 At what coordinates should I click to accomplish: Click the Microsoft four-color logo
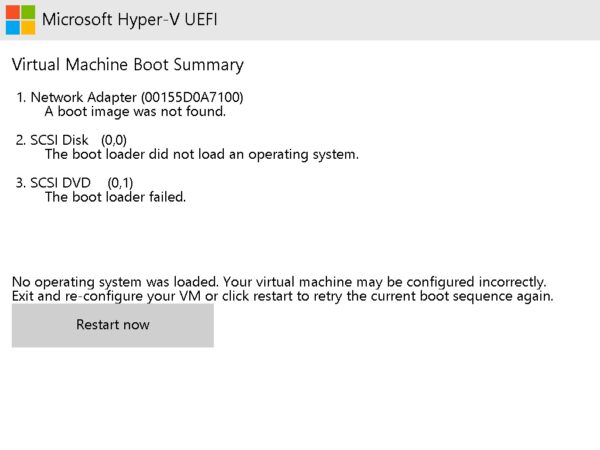coord(20,20)
